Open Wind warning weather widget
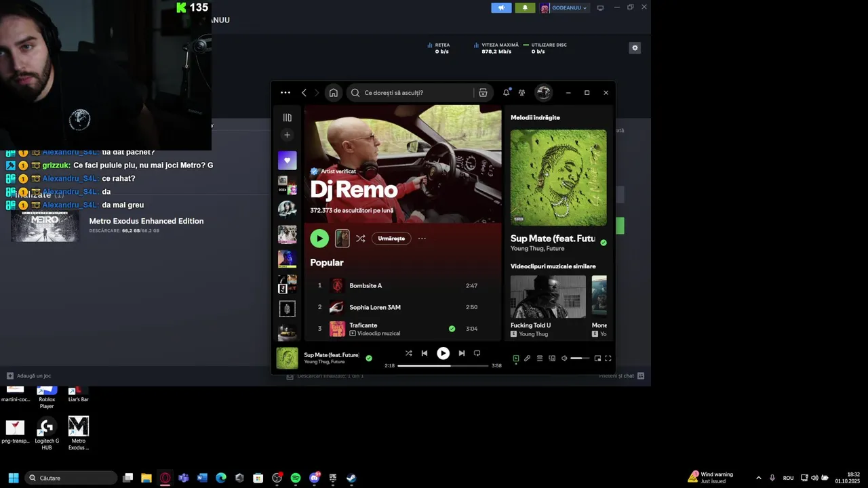The width and height of the screenshot is (868, 488). click(711, 478)
